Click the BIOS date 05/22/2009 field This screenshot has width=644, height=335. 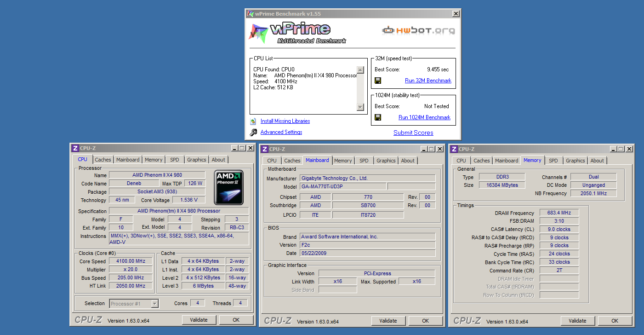pos(367,253)
